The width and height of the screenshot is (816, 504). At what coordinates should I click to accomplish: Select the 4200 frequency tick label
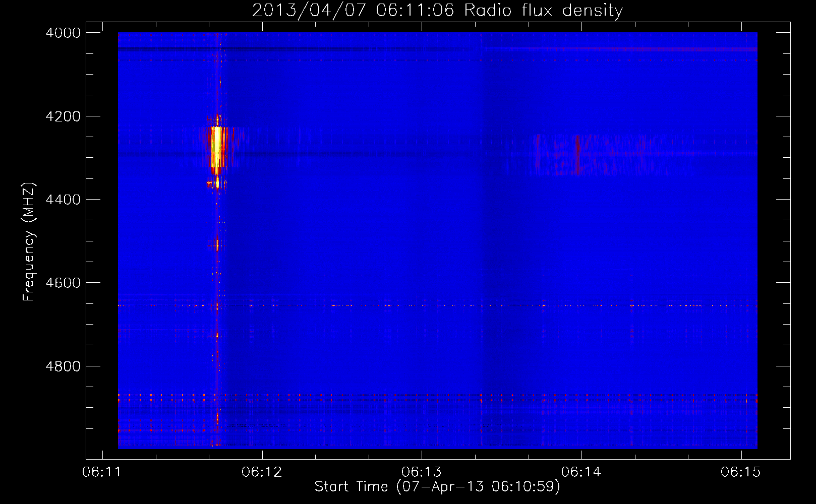point(63,116)
